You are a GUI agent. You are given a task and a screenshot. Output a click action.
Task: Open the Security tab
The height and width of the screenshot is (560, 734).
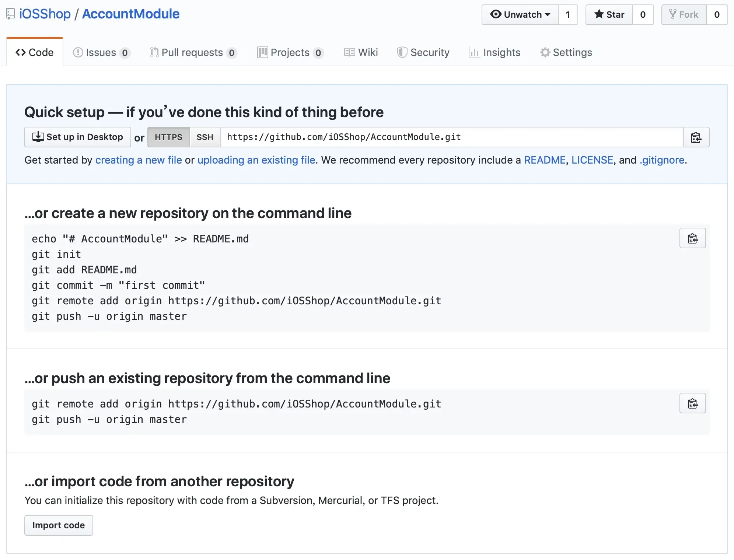pyautogui.click(x=423, y=52)
